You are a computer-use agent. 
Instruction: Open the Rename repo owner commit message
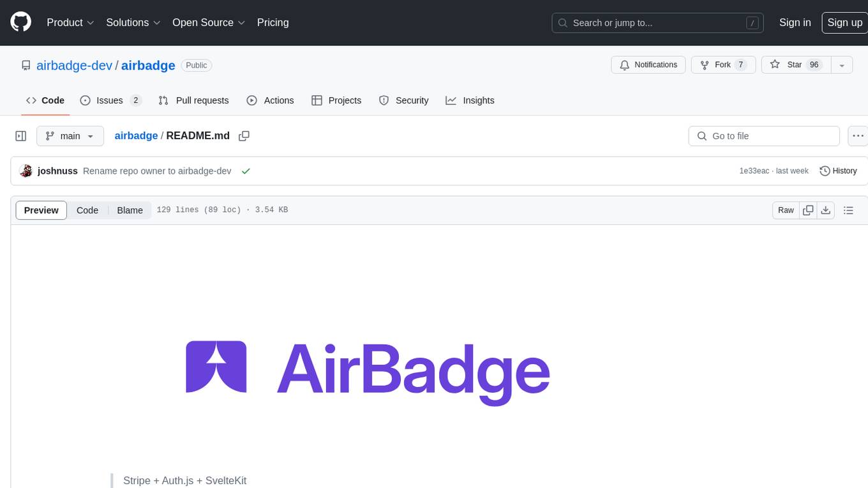157,171
